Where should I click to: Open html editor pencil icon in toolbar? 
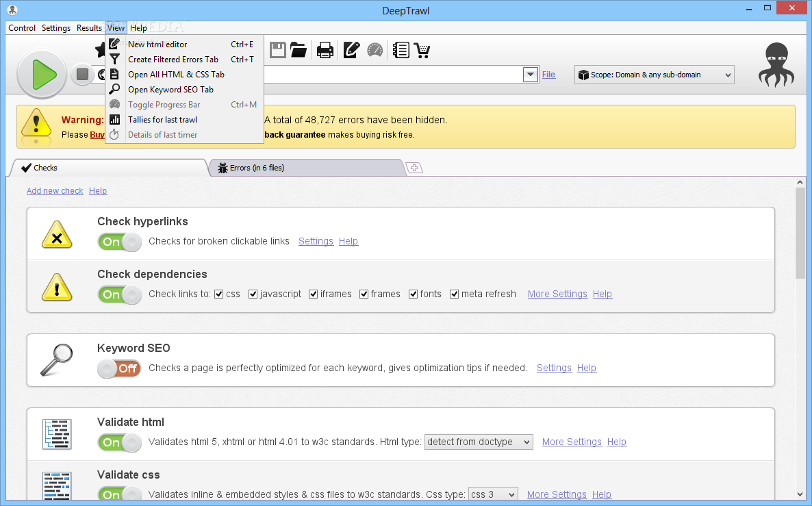coord(352,50)
